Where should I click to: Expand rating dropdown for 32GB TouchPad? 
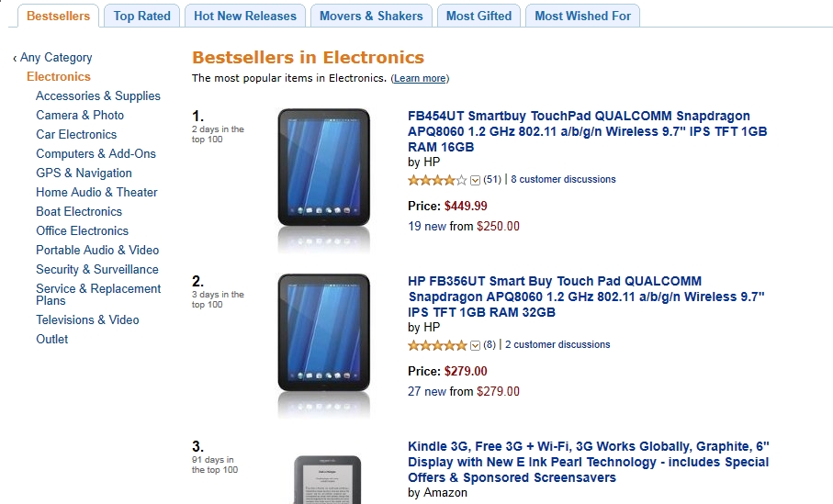tap(475, 345)
